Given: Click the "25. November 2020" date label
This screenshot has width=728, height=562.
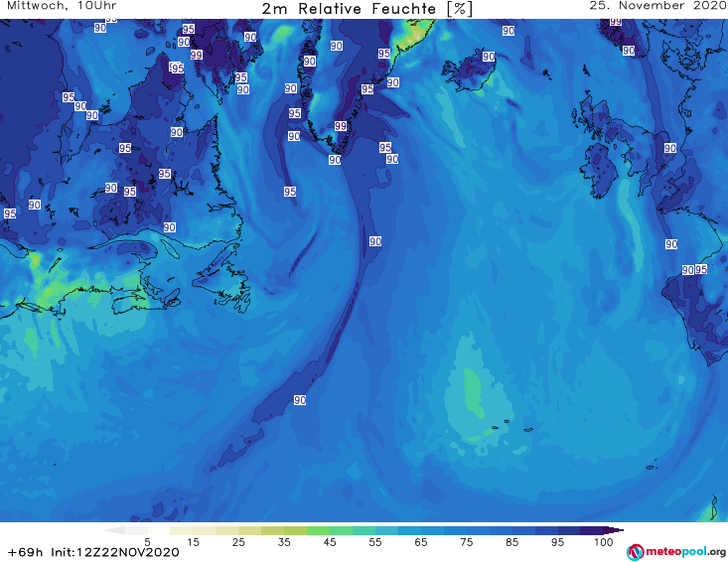Looking at the screenshot, I should click(x=657, y=6).
